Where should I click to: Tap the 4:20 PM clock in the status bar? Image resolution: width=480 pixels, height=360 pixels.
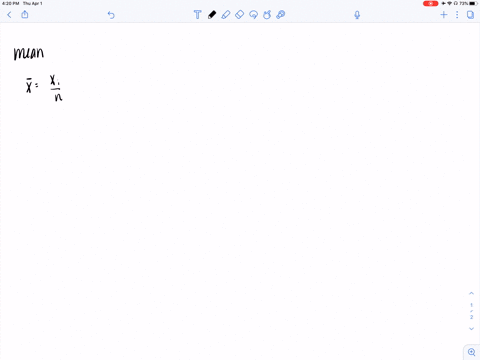click(x=10, y=3)
